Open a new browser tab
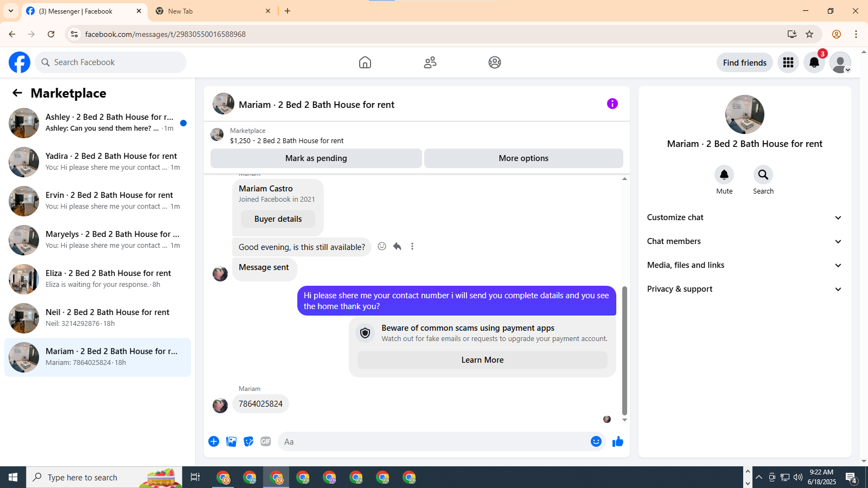 coord(288,11)
